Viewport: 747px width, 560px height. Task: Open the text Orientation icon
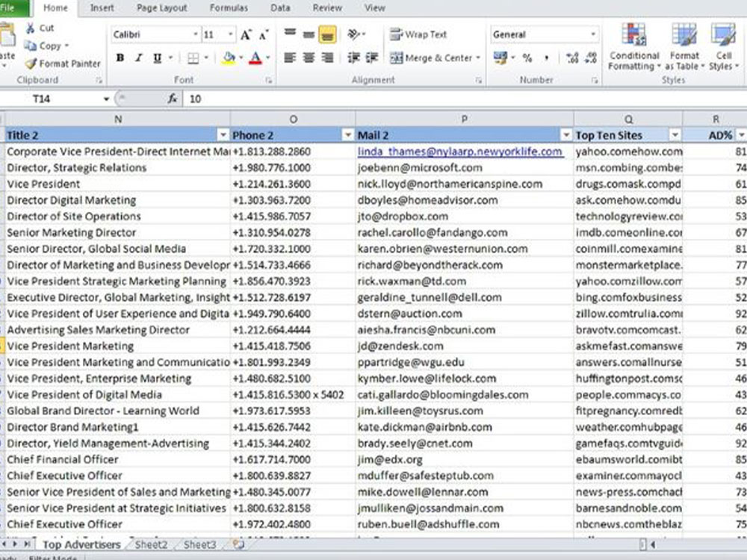[354, 34]
